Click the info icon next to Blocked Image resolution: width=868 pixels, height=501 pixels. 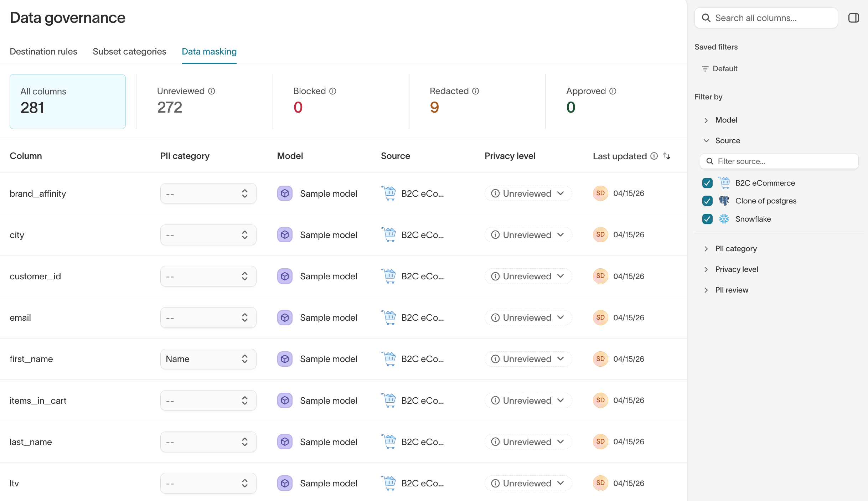pyautogui.click(x=333, y=91)
